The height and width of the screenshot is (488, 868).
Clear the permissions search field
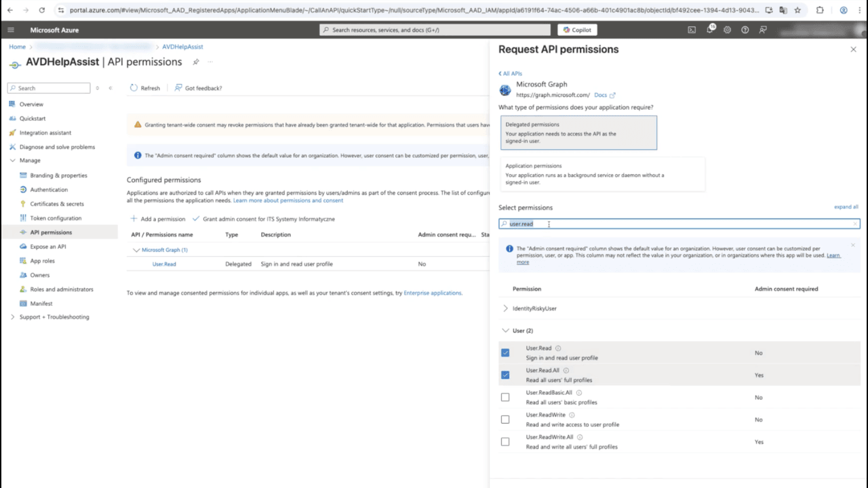[x=855, y=224]
